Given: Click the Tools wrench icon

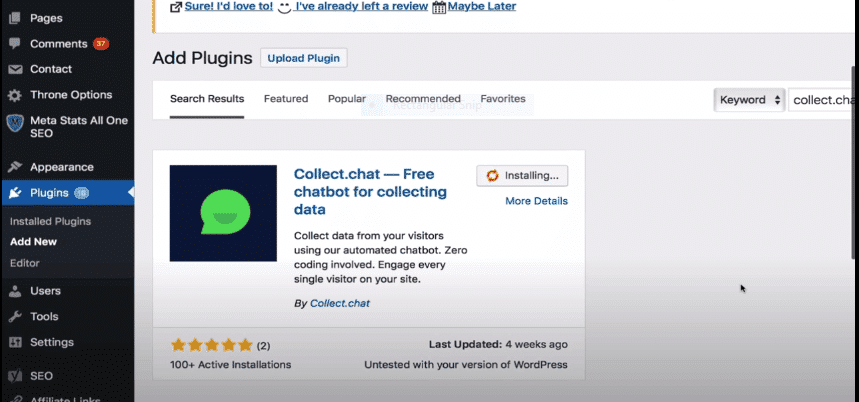Looking at the screenshot, I should tap(15, 317).
